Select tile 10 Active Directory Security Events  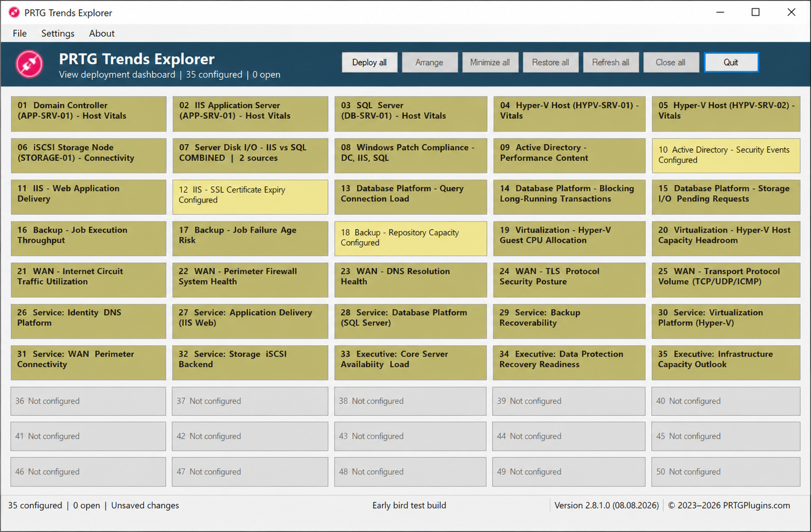coord(726,156)
